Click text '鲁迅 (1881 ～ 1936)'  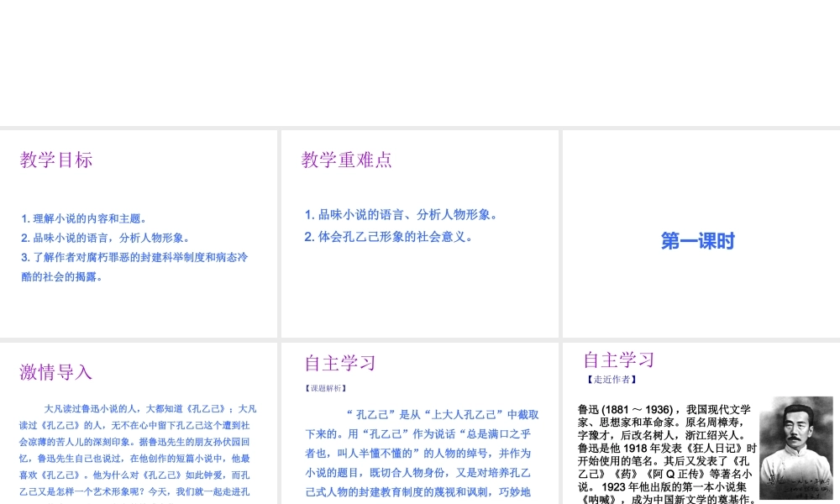point(625,410)
